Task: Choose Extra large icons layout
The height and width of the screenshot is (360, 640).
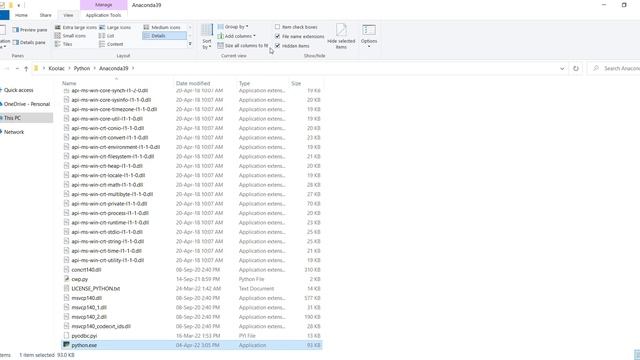Action: coord(76,27)
